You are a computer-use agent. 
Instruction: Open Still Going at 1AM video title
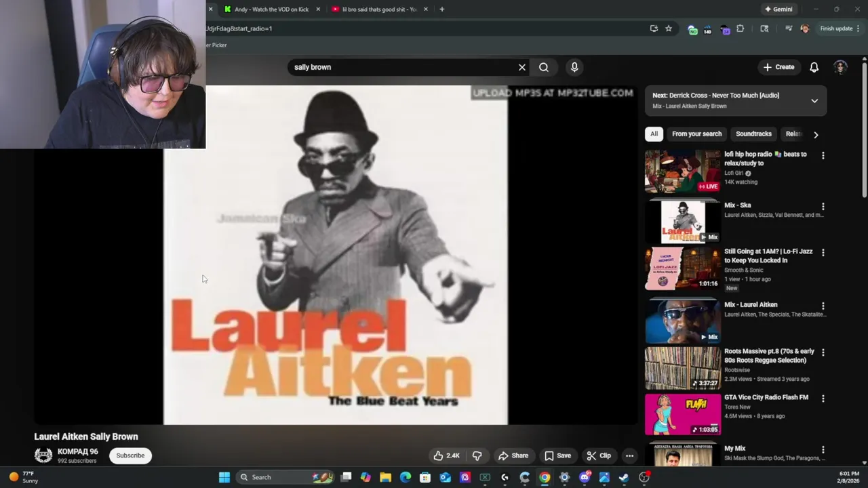coord(768,256)
